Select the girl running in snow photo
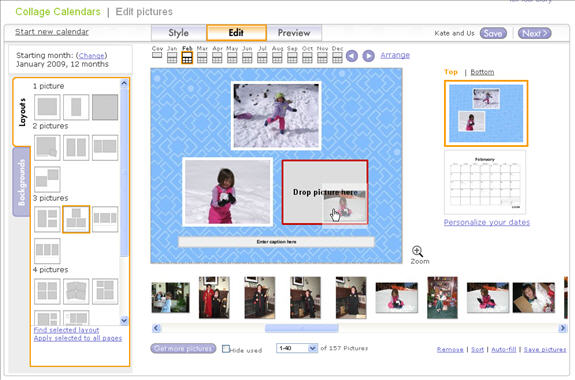This screenshot has width=575, height=380. [x=276, y=116]
